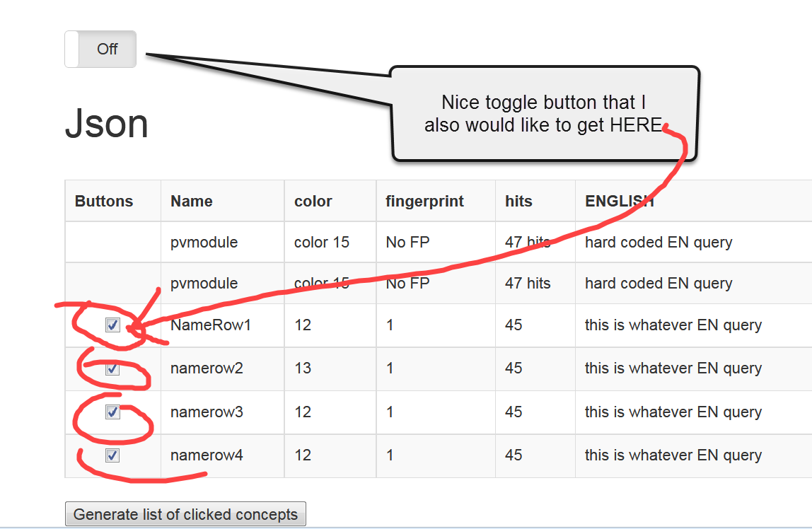Click the namerow2 color value 13

(303, 368)
